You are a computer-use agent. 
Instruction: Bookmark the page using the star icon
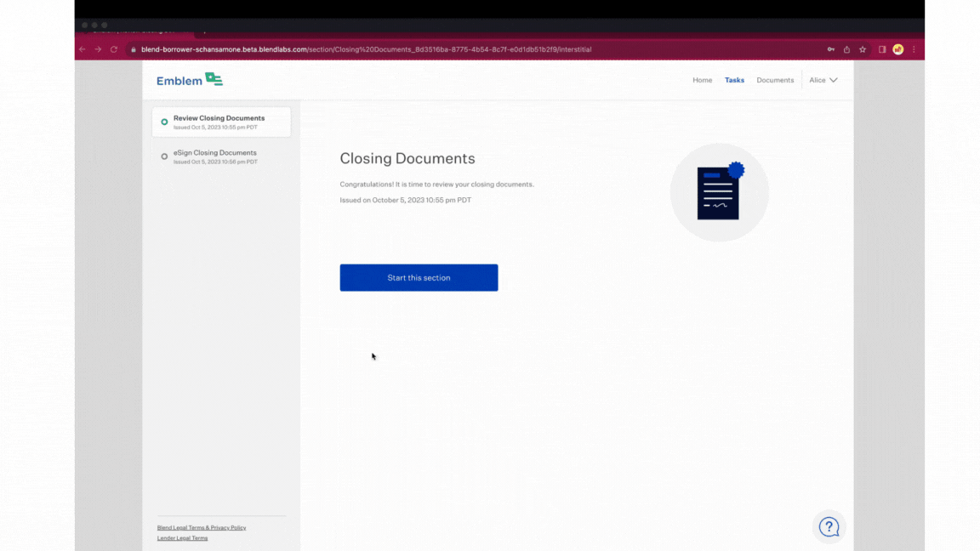[863, 49]
